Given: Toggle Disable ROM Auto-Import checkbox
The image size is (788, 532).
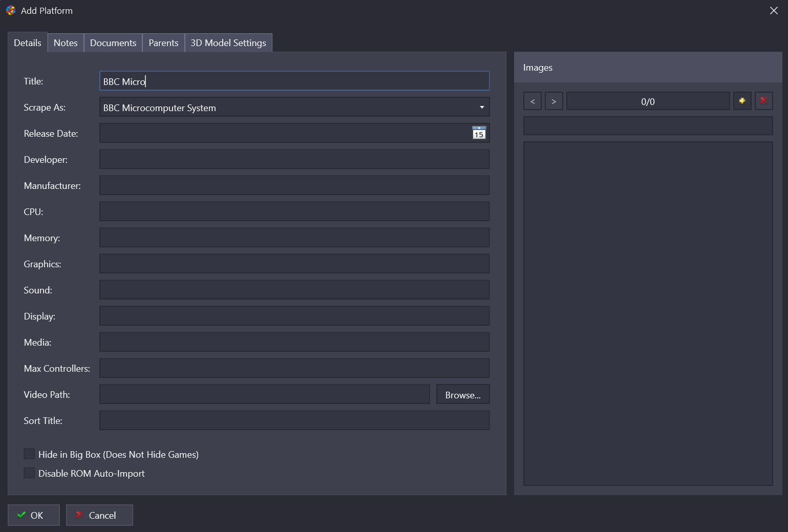Looking at the screenshot, I should click(x=30, y=473).
